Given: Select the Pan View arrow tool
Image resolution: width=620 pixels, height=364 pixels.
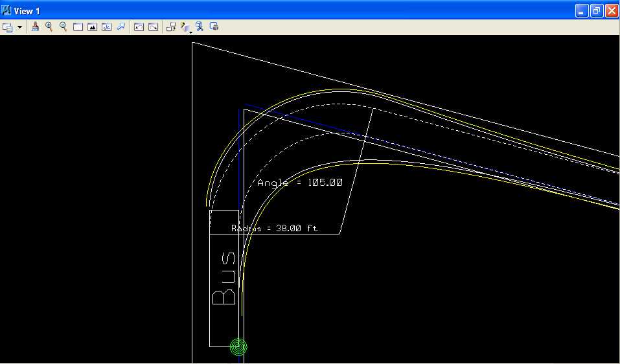Looking at the screenshot, I should 121,27.
